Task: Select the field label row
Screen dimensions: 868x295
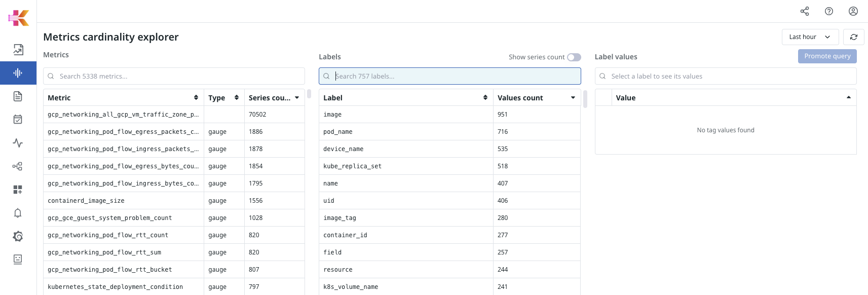Action: 450,252
